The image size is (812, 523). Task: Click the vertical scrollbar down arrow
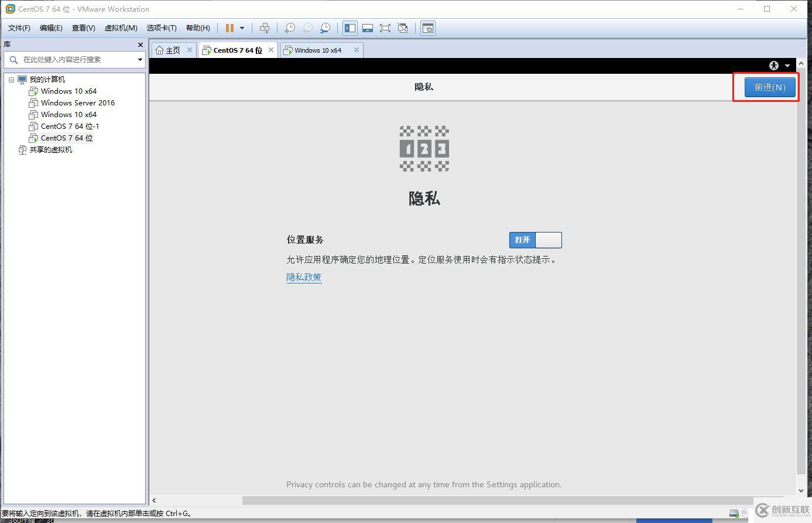pos(801,491)
